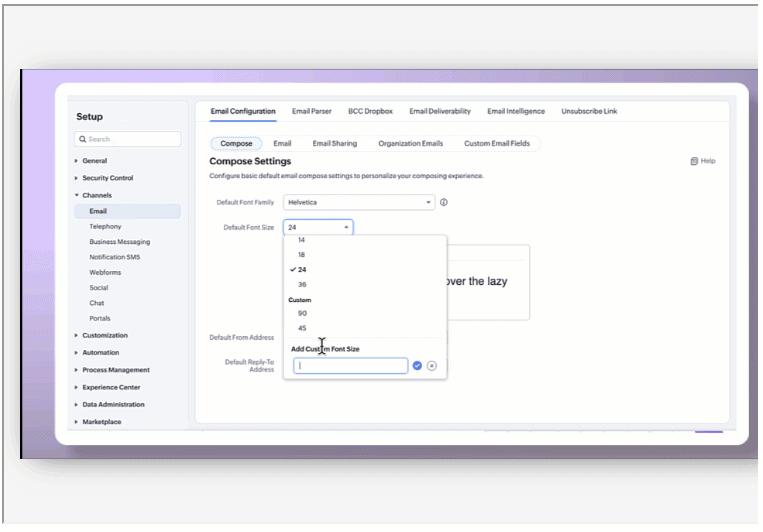Screen dimensions: 763x532
Task: Open Business Messaging channel
Action: click(x=120, y=242)
